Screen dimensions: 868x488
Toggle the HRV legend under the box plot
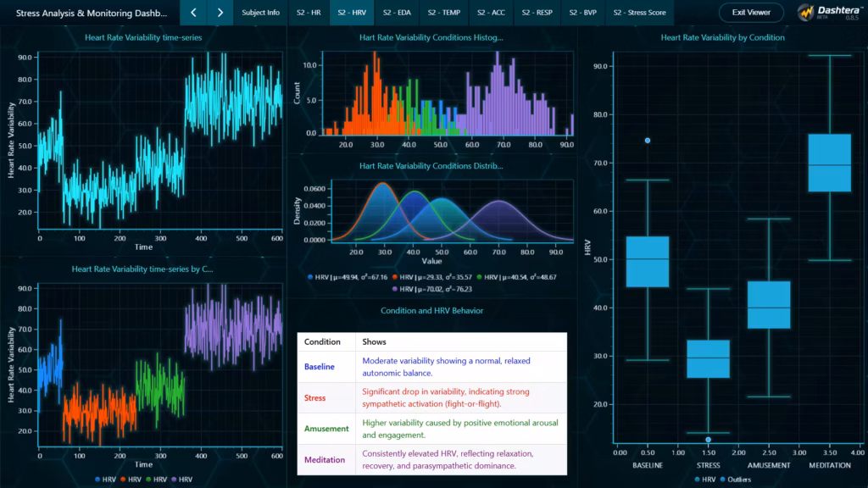click(697, 480)
